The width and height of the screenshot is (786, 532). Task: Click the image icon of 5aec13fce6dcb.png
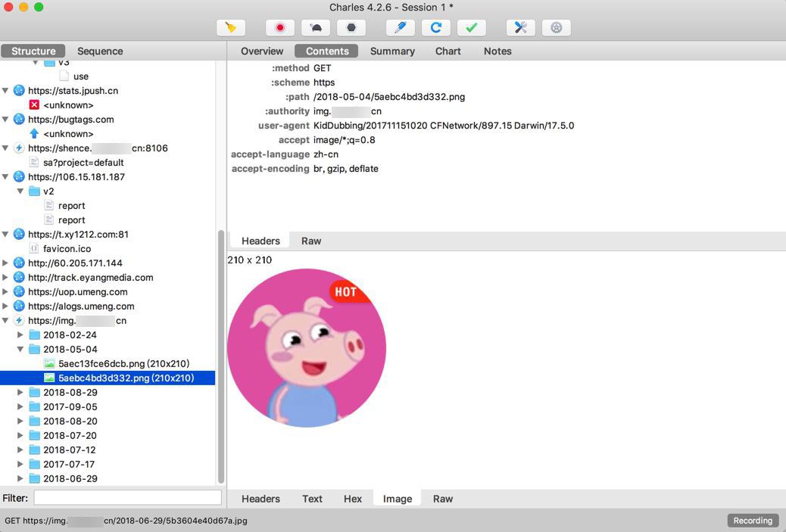point(49,364)
